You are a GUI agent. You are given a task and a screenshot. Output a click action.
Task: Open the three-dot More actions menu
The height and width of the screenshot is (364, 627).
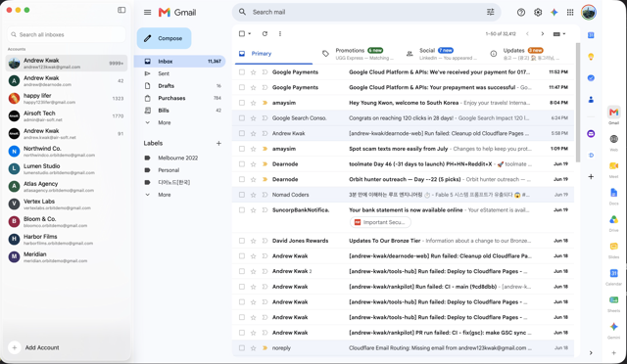pyautogui.click(x=280, y=34)
